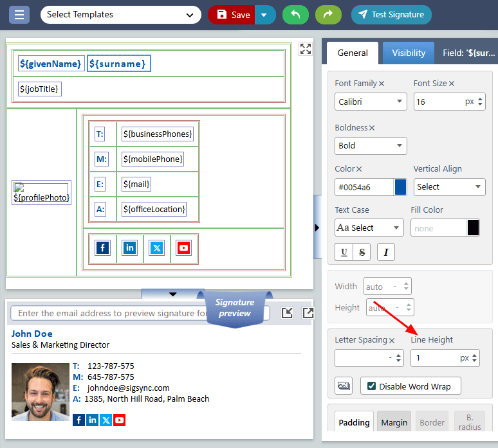Click the Test Signature button

pos(391,14)
